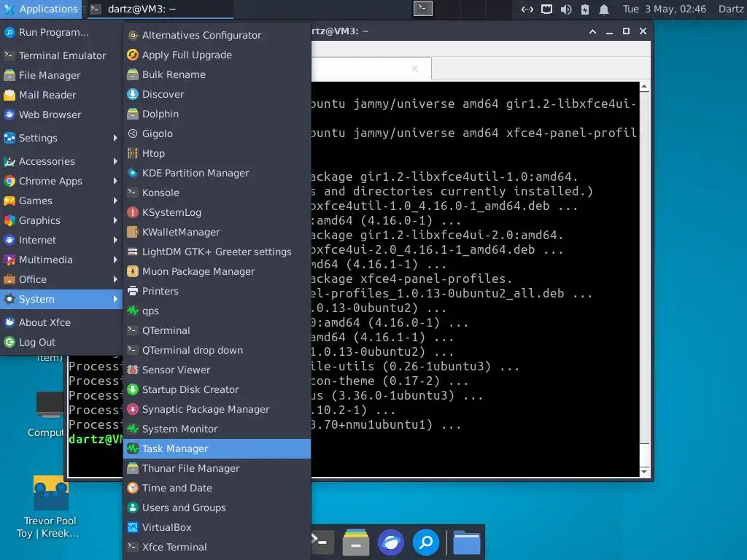Click the volume speaker tray icon
747x560 pixels.
point(566,9)
